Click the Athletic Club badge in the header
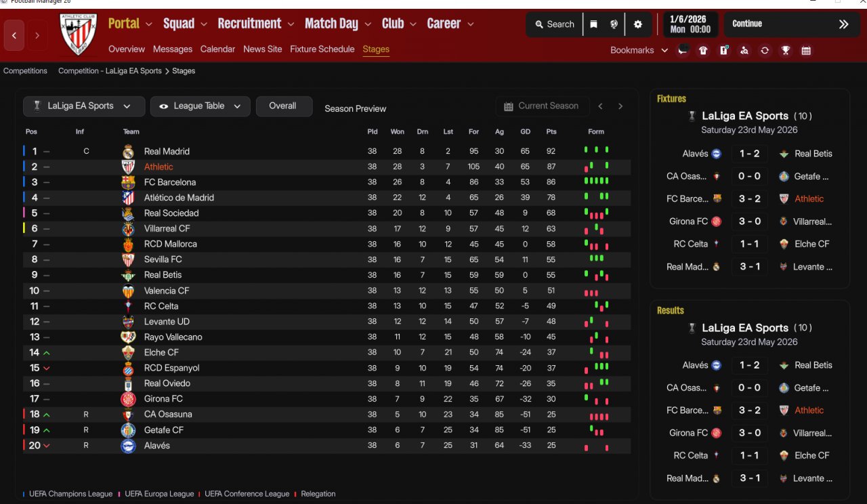This screenshot has width=867, height=504. [79, 35]
